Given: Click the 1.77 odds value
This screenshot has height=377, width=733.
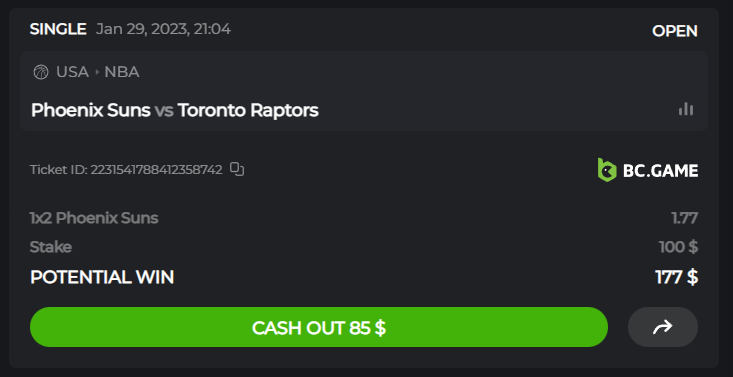Looking at the screenshot, I should 684,218.
